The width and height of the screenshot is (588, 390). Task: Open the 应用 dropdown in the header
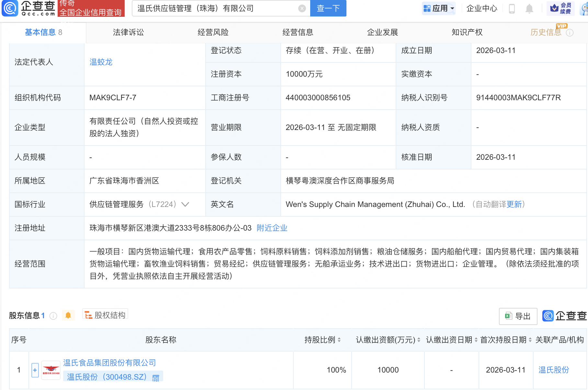click(438, 8)
